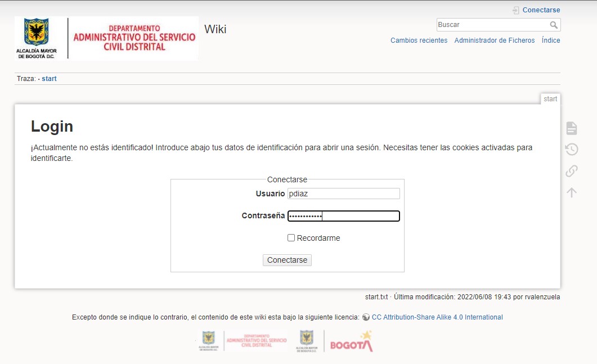This screenshot has width=597, height=364.
Task: Click the 'start.txt' footer text
Action: (x=376, y=297)
